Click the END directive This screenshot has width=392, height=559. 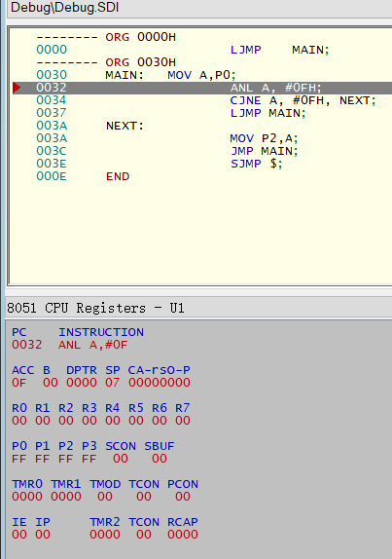coord(118,176)
